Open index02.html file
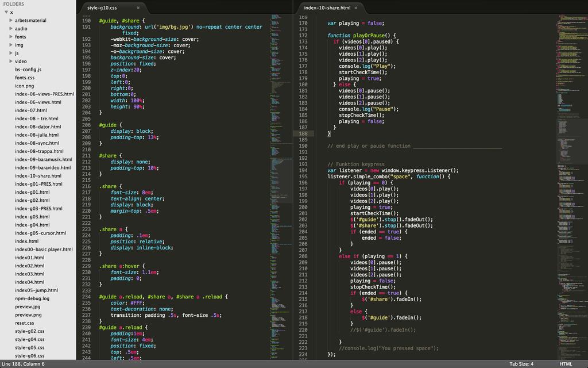Screen dimensions: 588x368 pyautogui.click(x=30, y=266)
